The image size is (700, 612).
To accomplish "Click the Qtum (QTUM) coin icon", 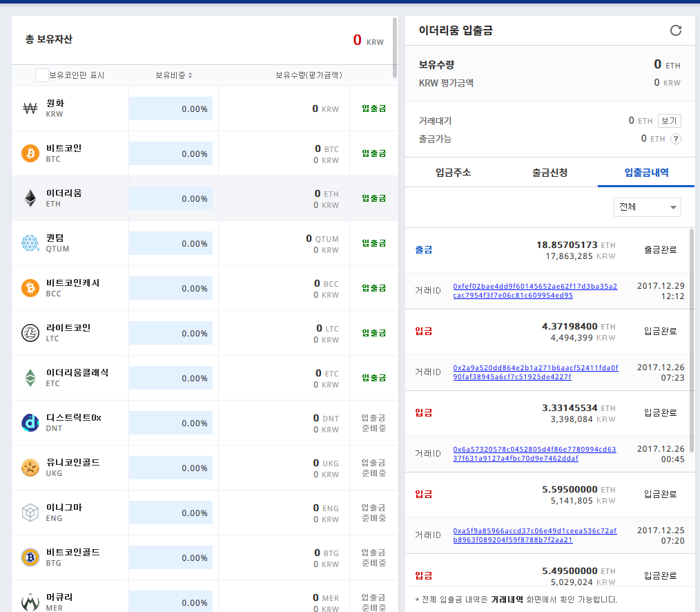I will 30,243.
